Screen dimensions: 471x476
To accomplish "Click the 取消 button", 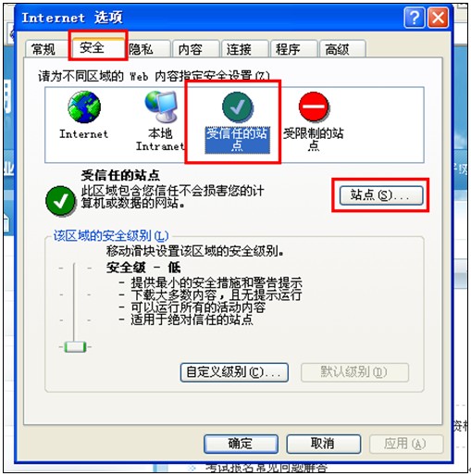I will pyautogui.click(x=323, y=444).
